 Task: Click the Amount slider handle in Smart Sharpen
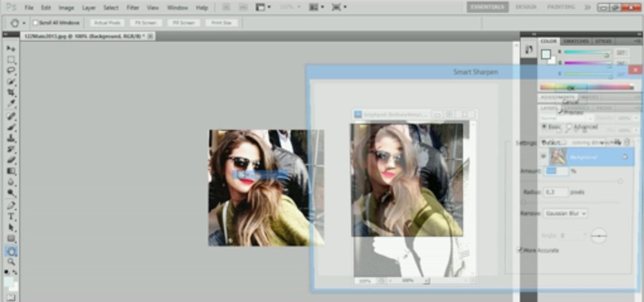point(620,181)
